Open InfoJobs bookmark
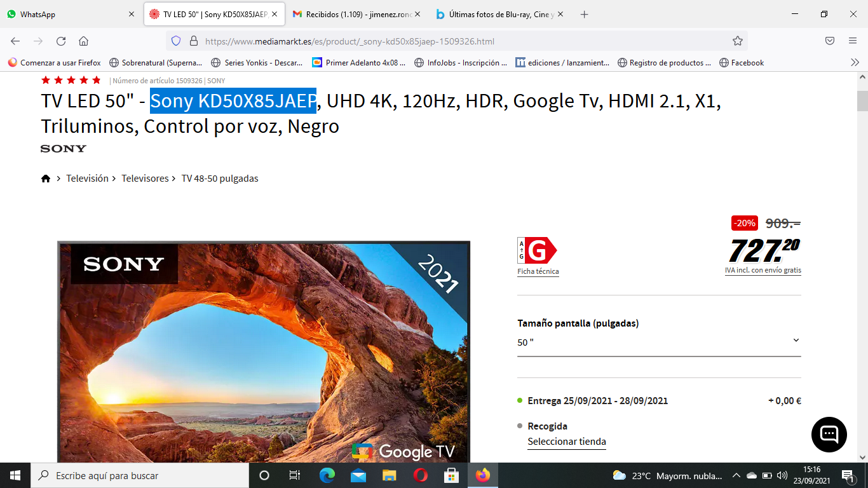This screenshot has height=488, width=868. point(460,62)
